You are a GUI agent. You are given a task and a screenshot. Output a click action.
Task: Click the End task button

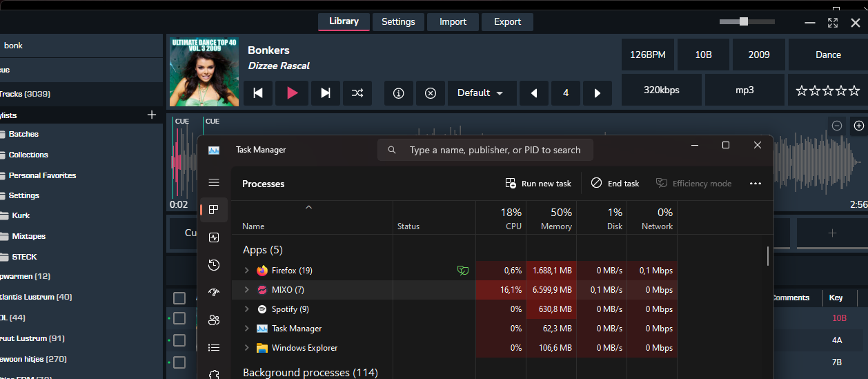(615, 184)
